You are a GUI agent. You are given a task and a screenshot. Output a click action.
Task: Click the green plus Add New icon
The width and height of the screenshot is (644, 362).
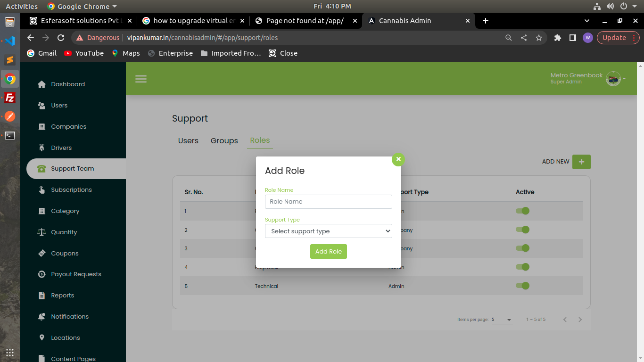coord(581,162)
